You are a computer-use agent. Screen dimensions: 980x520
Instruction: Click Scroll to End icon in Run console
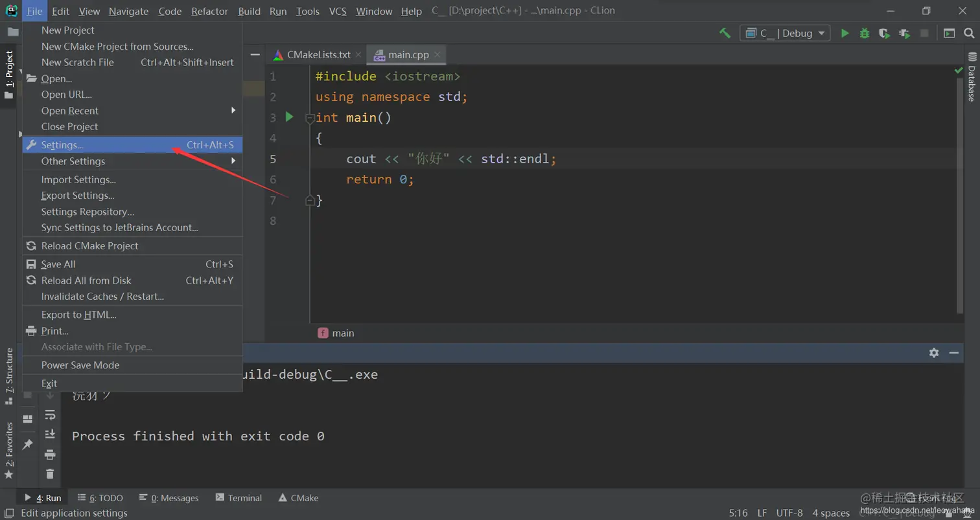pyautogui.click(x=50, y=435)
